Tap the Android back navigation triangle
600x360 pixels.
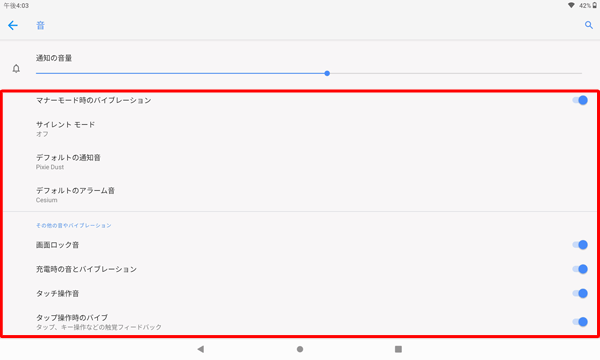201,349
